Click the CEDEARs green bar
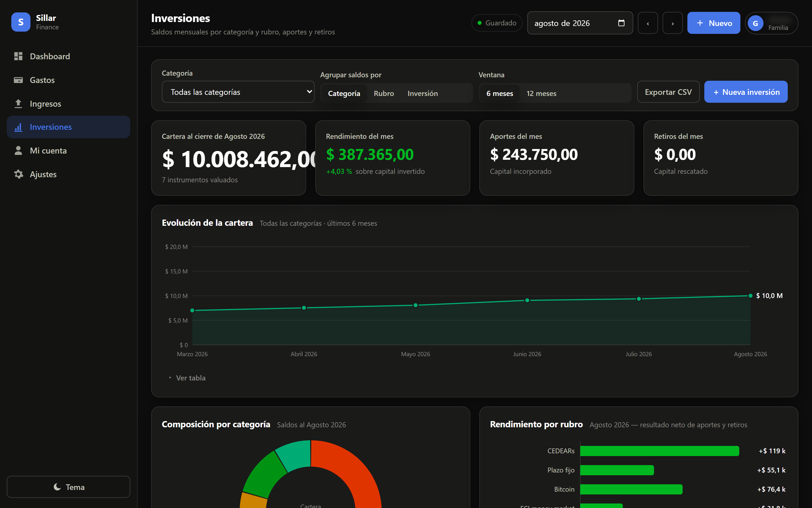 coord(659,451)
